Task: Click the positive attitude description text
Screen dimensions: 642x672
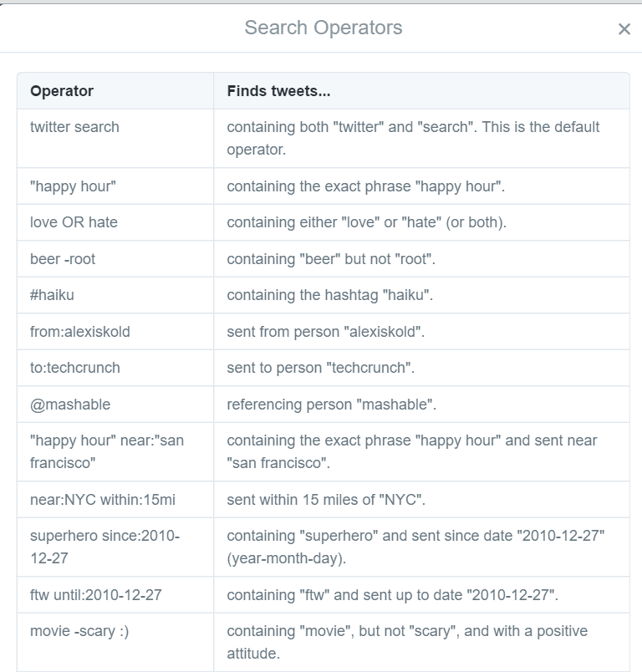Action: click(x=407, y=641)
